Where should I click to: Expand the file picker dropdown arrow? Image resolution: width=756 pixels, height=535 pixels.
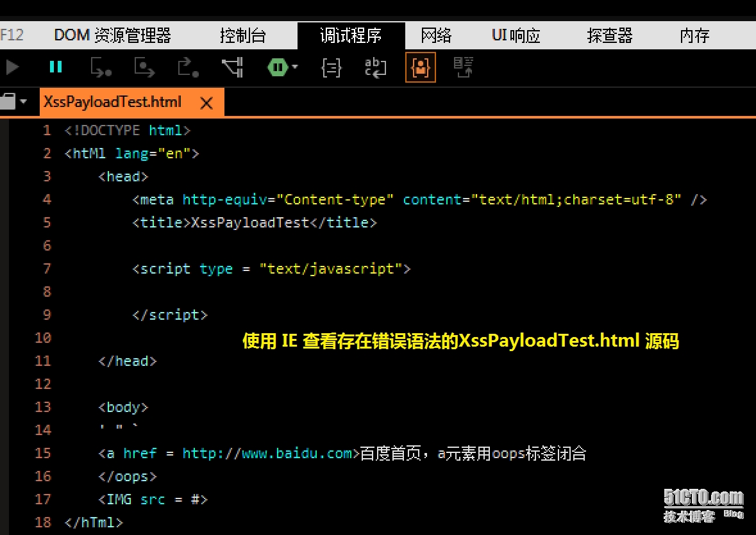[x=23, y=102]
